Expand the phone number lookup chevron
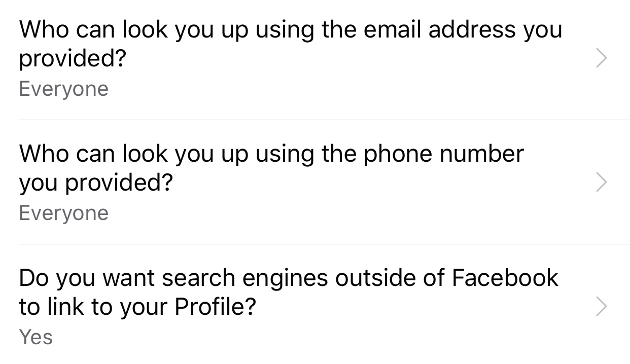The image size is (630, 364). [x=601, y=183]
